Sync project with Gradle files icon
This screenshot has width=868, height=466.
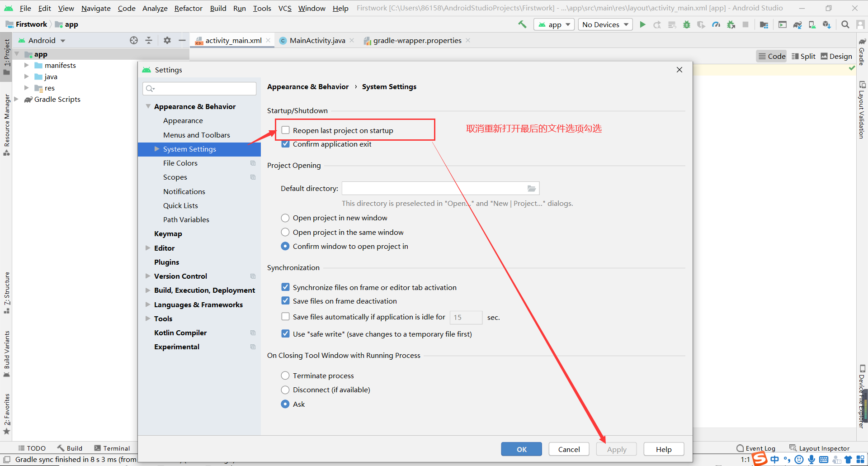[797, 24]
